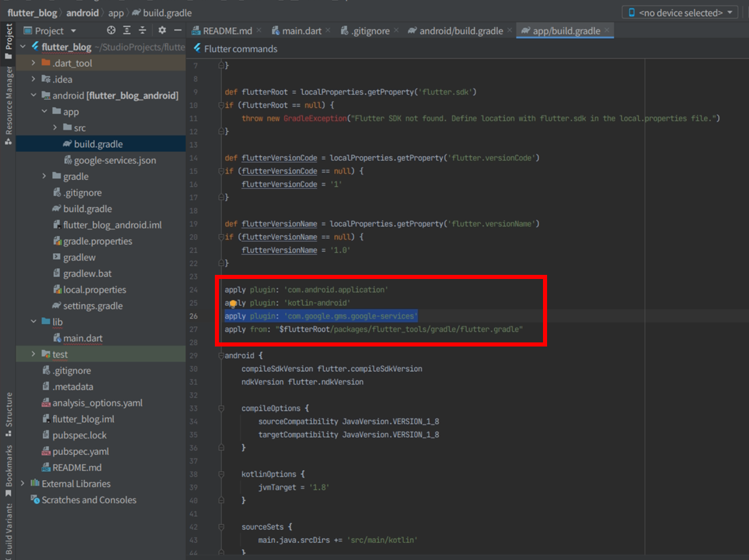
Task: Click the locate/select opened file target icon
Action: (x=111, y=31)
